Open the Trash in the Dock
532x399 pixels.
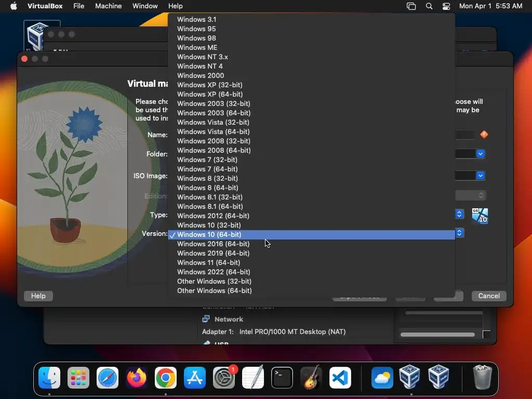(482, 378)
